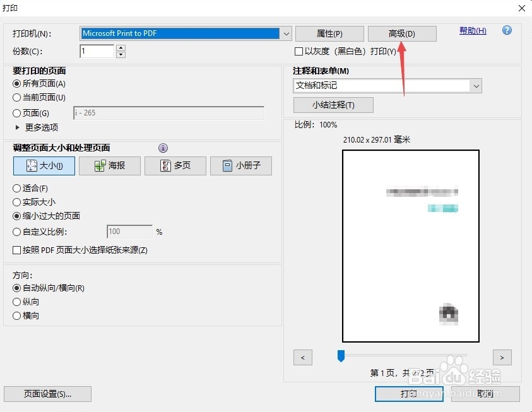Open help via the question mark icon
This screenshot has width=532, height=412.
click(x=507, y=30)
